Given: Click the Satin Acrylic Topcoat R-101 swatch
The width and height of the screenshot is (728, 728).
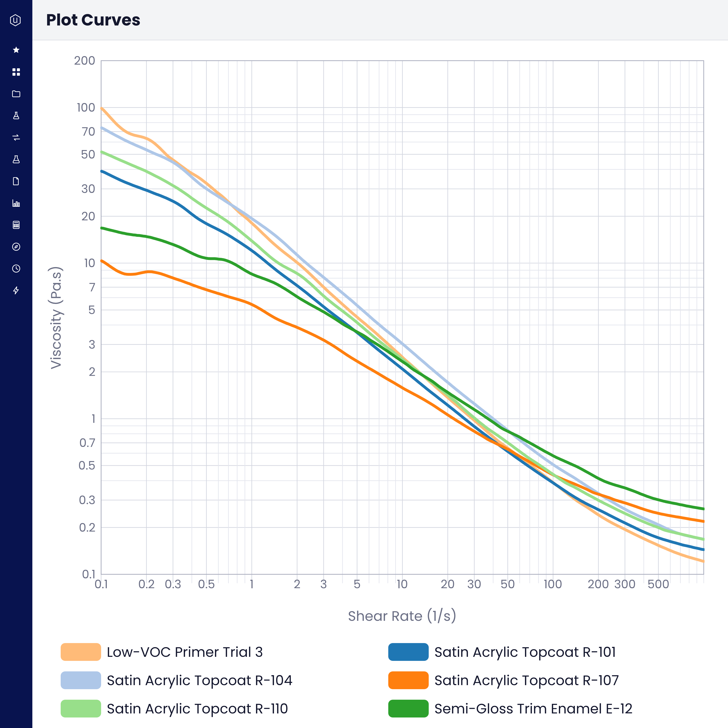Looking at the screenshot, I should point(408,652).
